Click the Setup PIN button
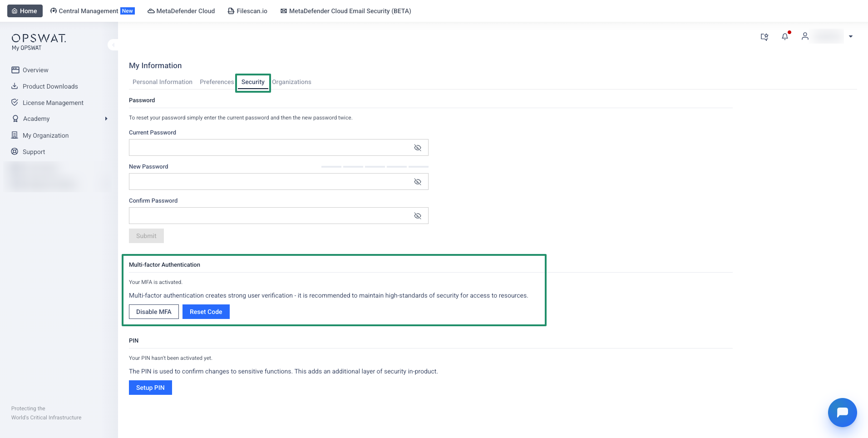This screenshot has height=438, width=868. (150, 388)
